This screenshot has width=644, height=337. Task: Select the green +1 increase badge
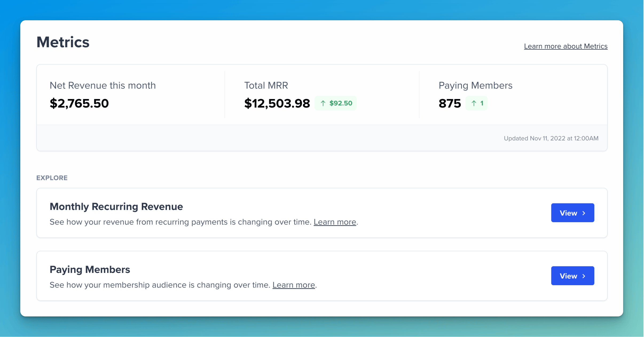pos(477,103)
